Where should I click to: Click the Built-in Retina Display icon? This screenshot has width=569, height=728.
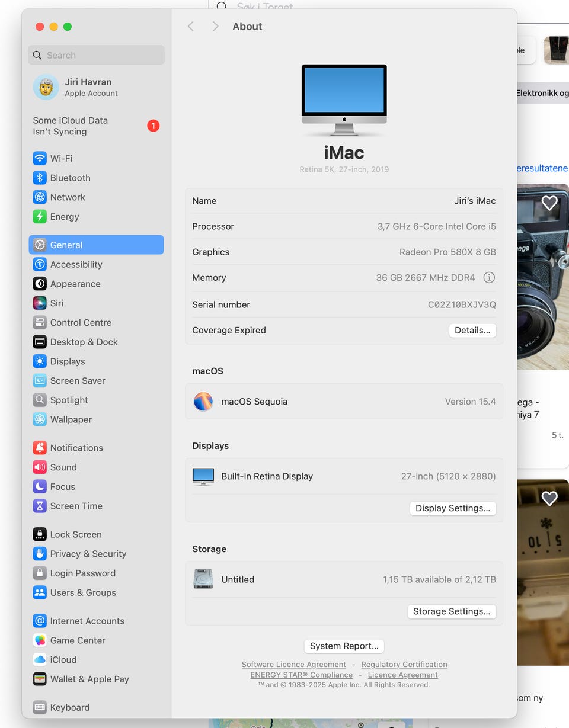pyautogui.click(x=203, y=476)
